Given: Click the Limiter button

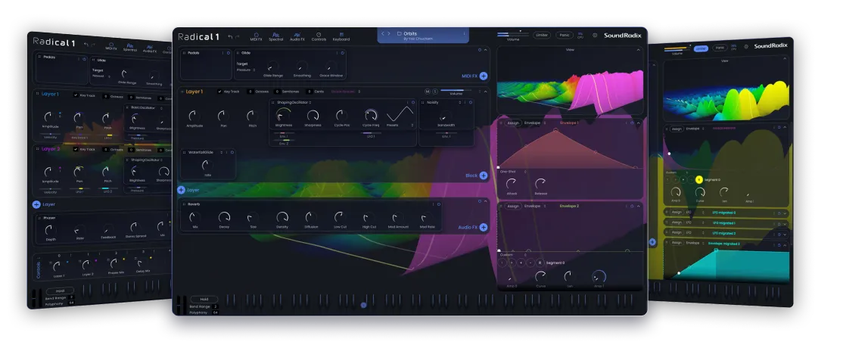Looking at the screenshot, I should pos(542,35).
